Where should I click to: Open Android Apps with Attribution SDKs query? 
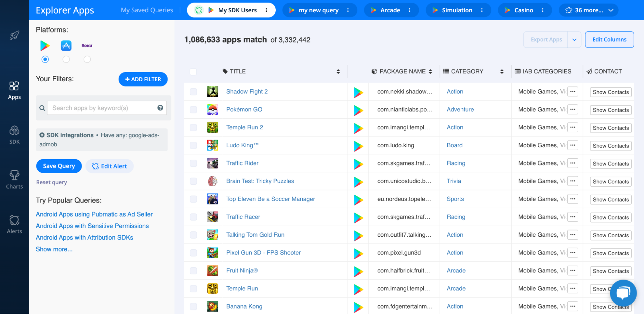click(x=84, y=238)
